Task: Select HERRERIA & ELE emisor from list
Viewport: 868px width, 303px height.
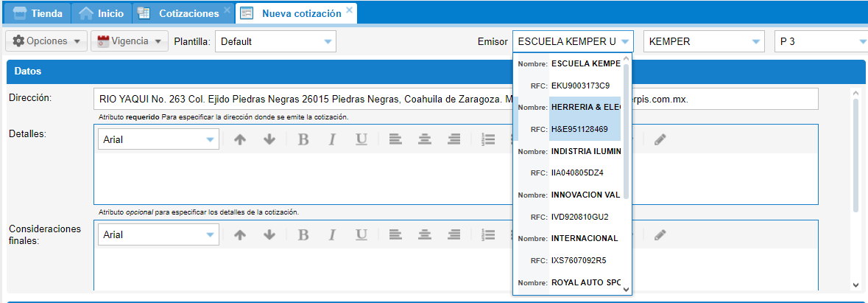Action: (585, 107)
